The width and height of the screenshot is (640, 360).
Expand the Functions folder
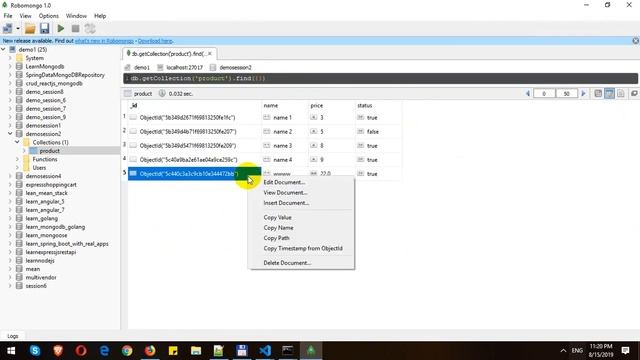pos(17,159)
